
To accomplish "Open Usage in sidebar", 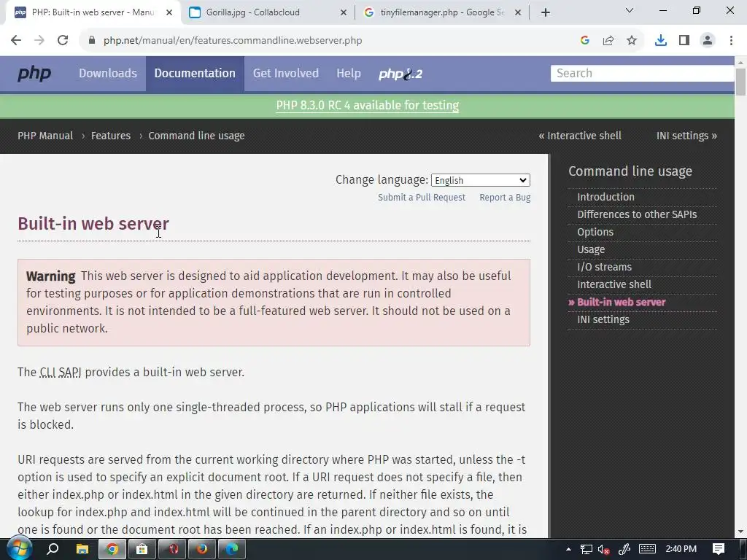I will tap(591, 249).
